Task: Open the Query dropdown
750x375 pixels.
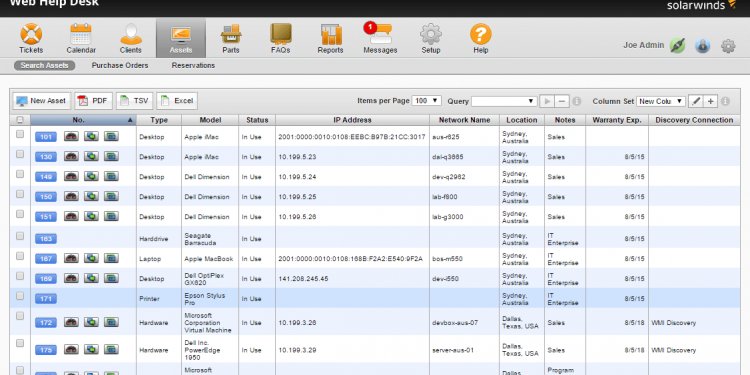Action: tap(504, 101)
